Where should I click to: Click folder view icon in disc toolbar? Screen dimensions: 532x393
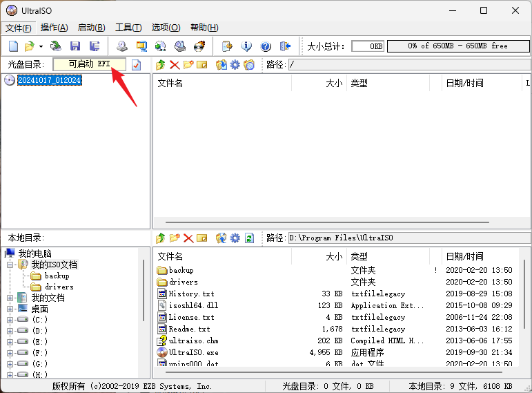(x=249, y=64)
